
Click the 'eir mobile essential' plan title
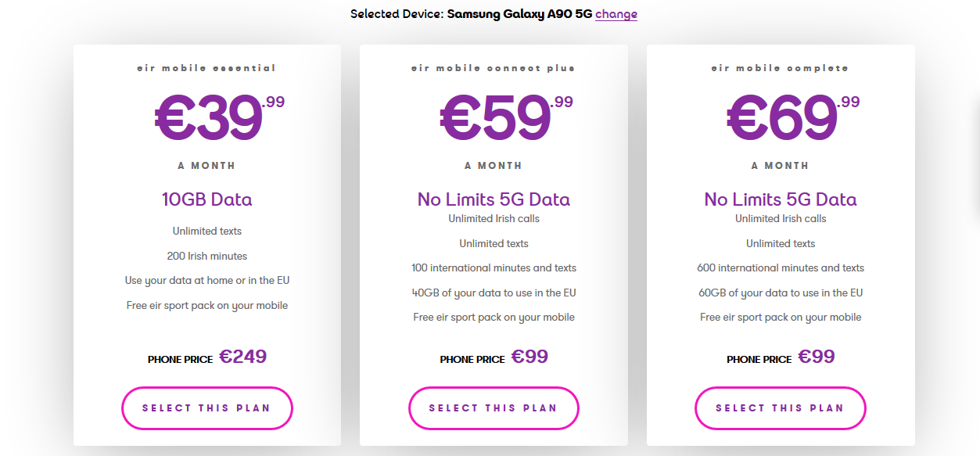pyautogui.click(x=206, y=68)
